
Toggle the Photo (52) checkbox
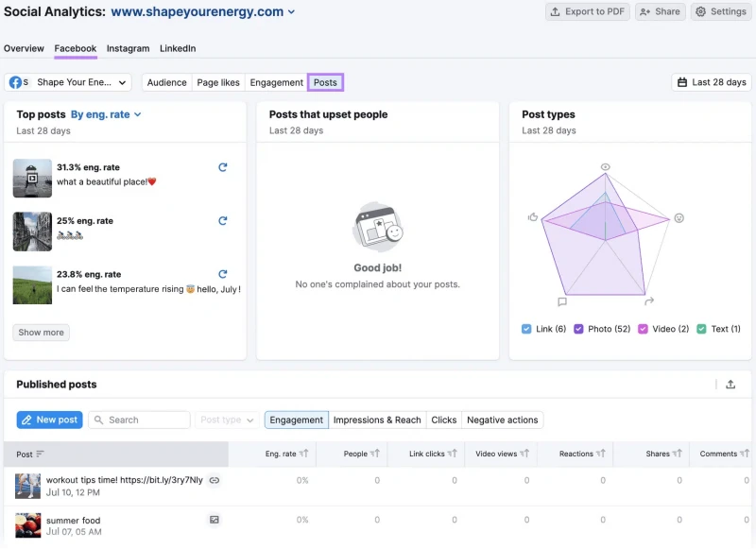(578, 329)
